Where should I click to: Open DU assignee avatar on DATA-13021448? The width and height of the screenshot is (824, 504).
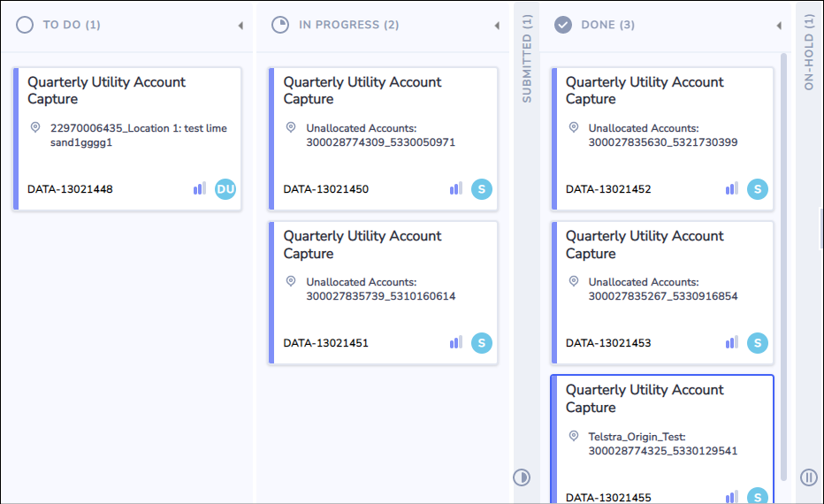point(225,189)
